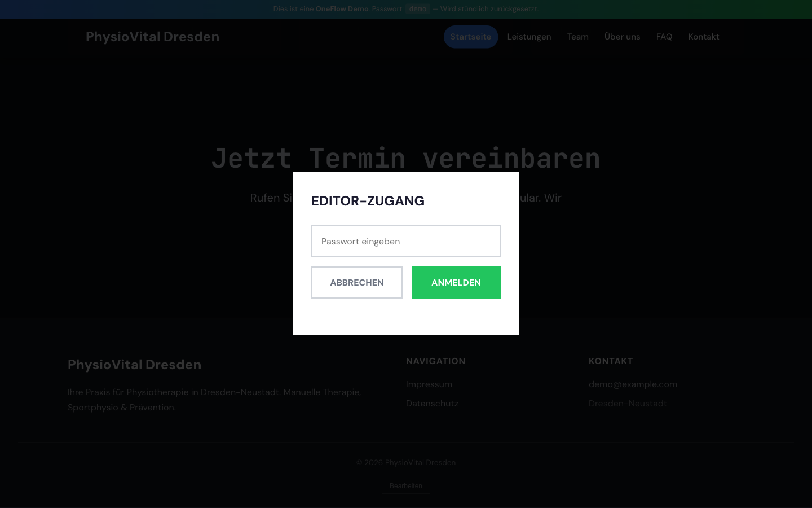Click the demo@example.com email address
Viewport: 812px width, 508px height.
click(633, 384)
